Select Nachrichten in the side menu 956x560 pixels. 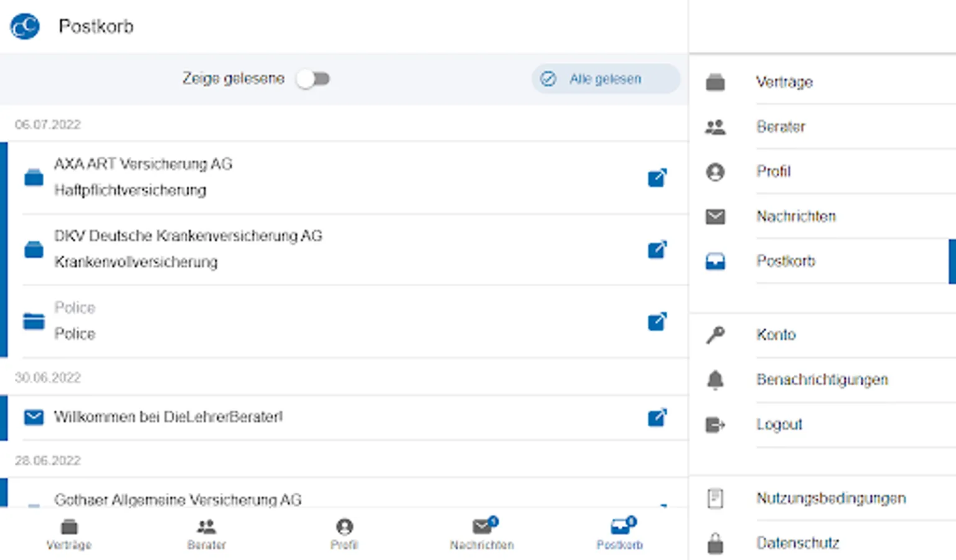(823, 217)
